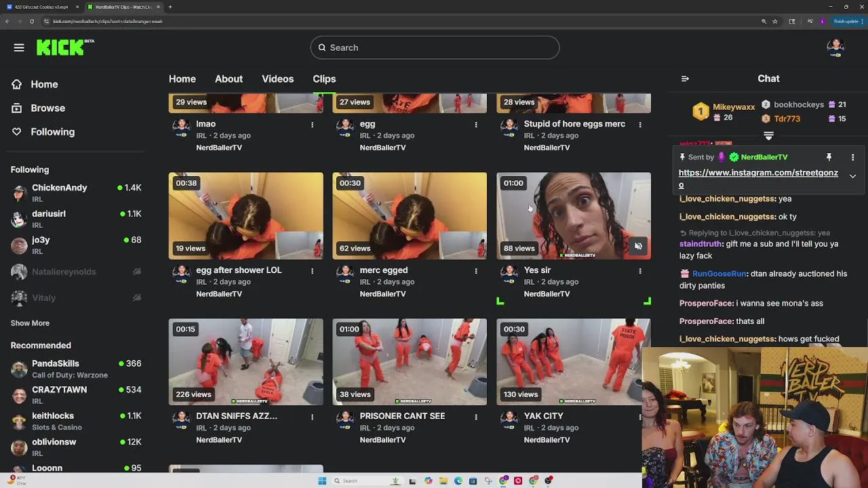The width and height of the screenshot is (868, 488).
Task: Expand the pinned message with the chevron
Action: (852, 176)
